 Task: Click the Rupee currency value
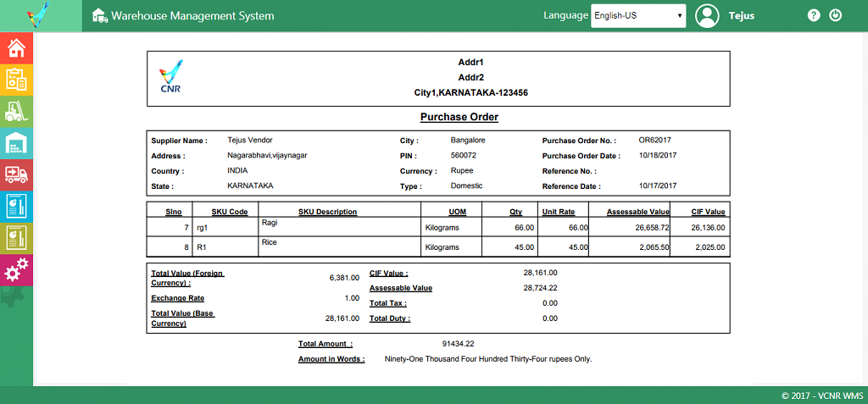(x=462, y=170)
